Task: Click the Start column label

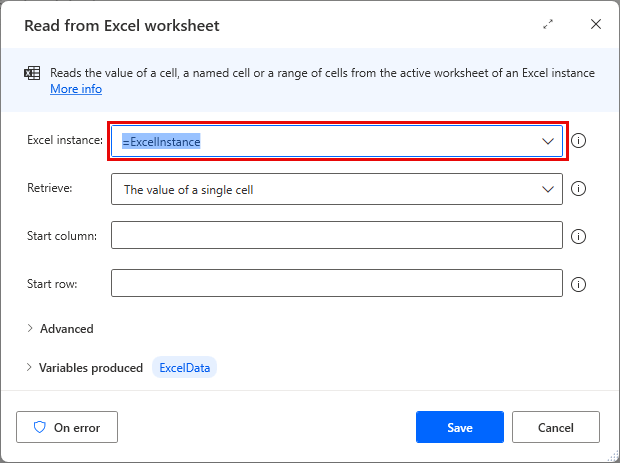Action: pos(62,236)
